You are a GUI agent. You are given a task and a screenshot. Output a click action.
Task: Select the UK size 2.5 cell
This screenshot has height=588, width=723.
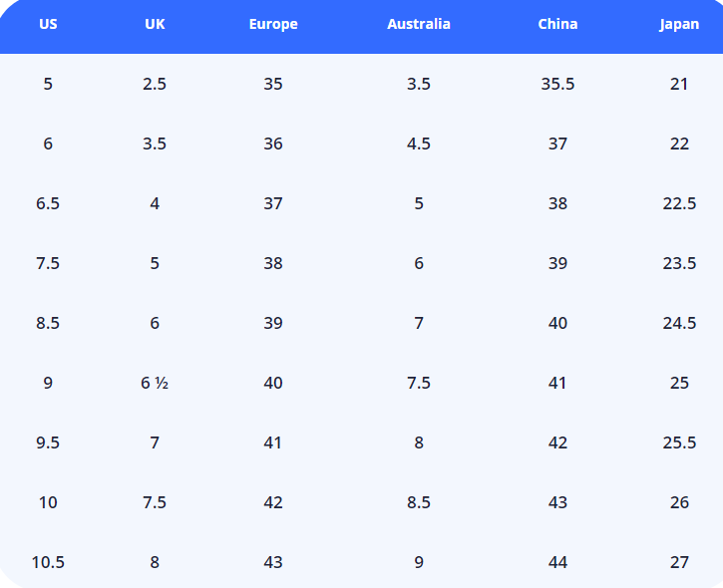click(x=155, y=84)
